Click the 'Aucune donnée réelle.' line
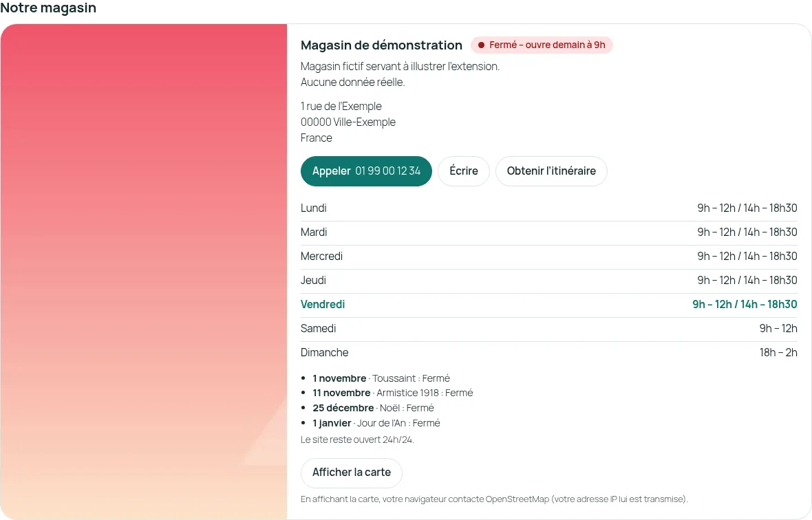This screenshot has width=812, height=520. click(352, 83)
